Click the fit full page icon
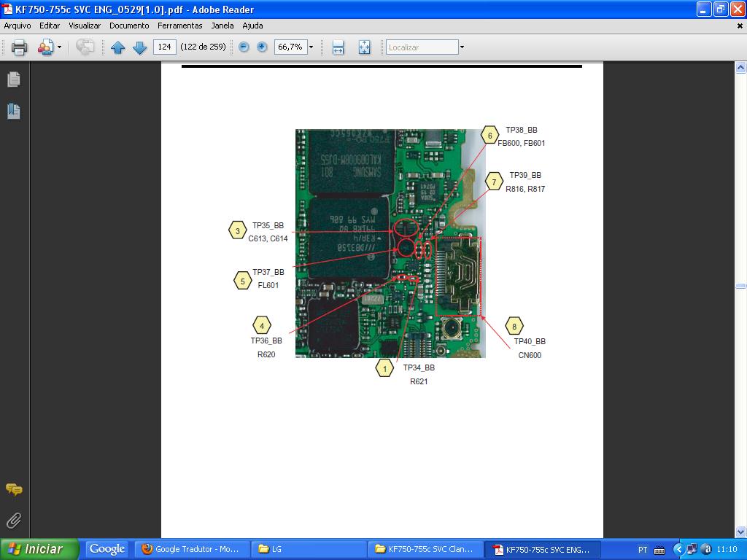 [x=364, y=47]
